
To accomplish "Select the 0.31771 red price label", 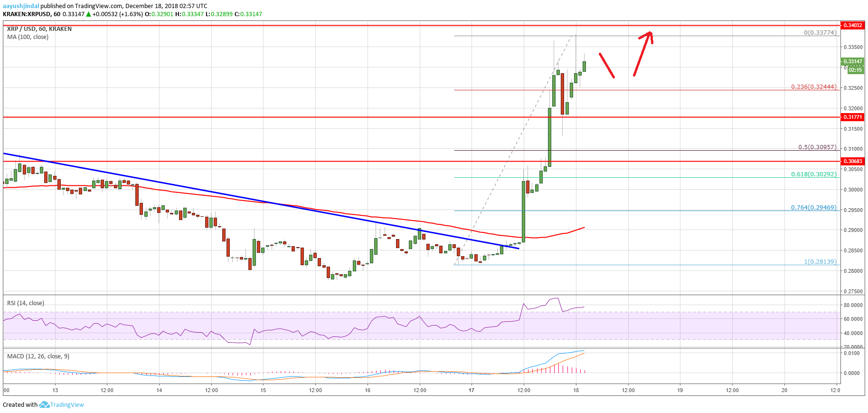I will tap(852, 117).
